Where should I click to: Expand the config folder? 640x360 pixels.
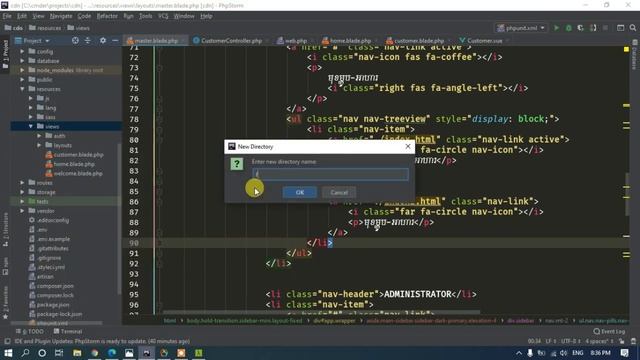pyautogui.click(x=22, y=51)
